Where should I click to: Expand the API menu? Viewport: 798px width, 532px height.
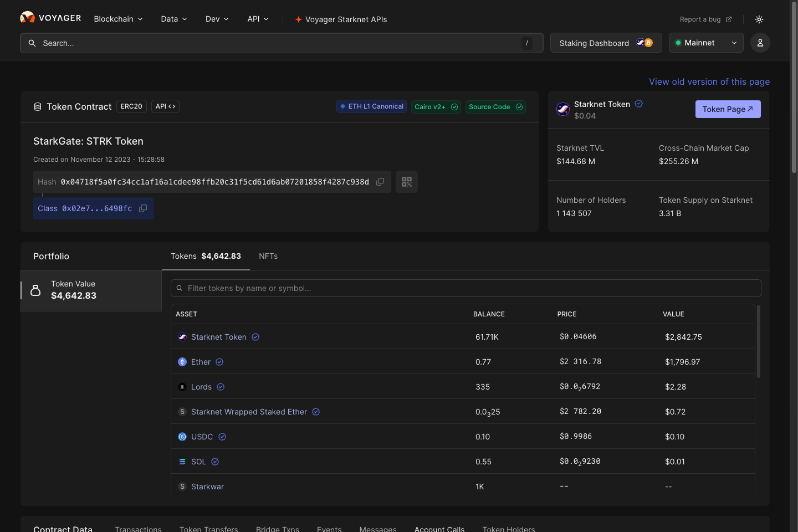coord(258,19)
